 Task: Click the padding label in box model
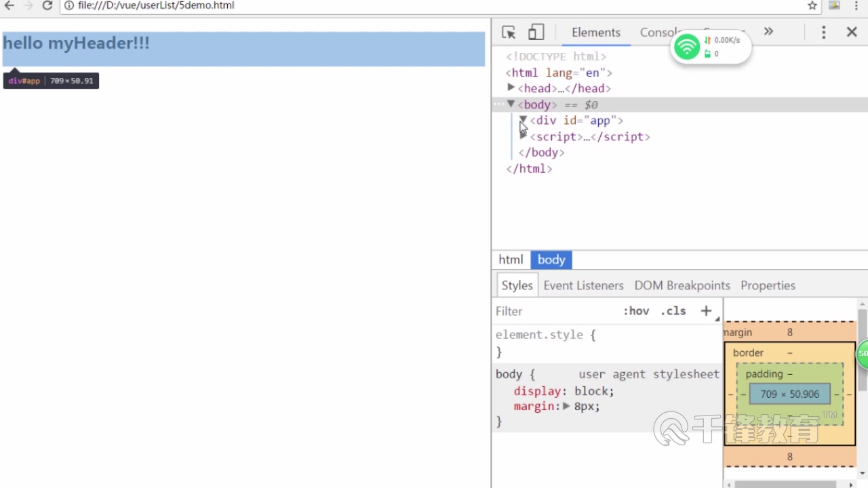pyautogui.click(x=764, y=374)
